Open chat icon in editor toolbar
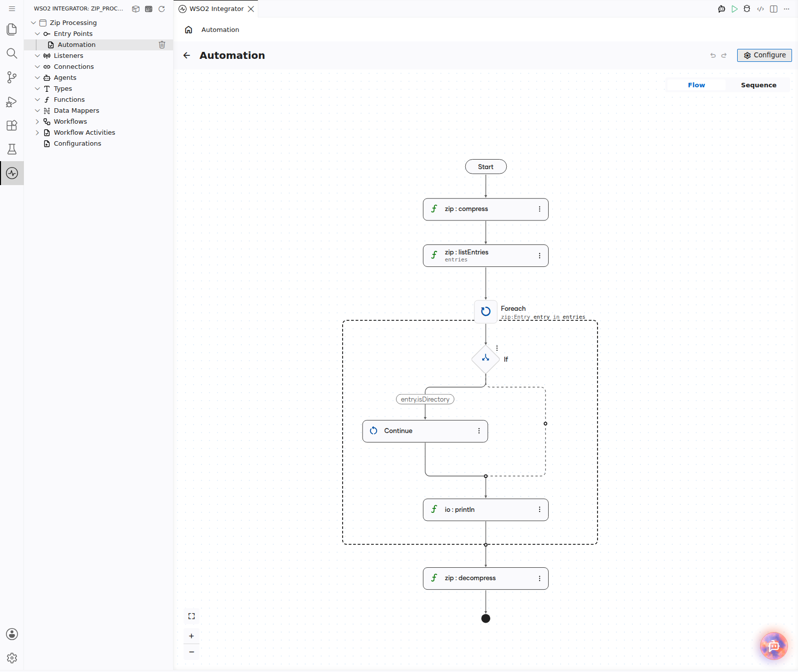The width and height of the screenshot is (798, 672). pos(722,9)
